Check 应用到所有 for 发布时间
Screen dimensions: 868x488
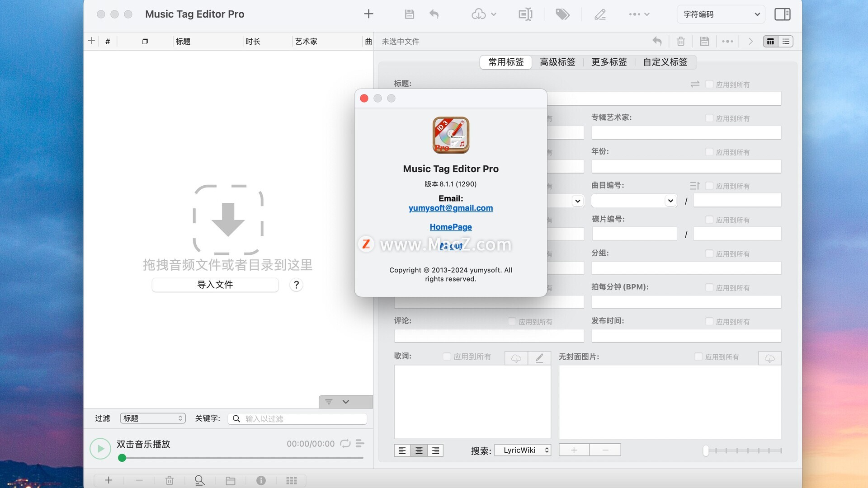click(x=709, y=321)
